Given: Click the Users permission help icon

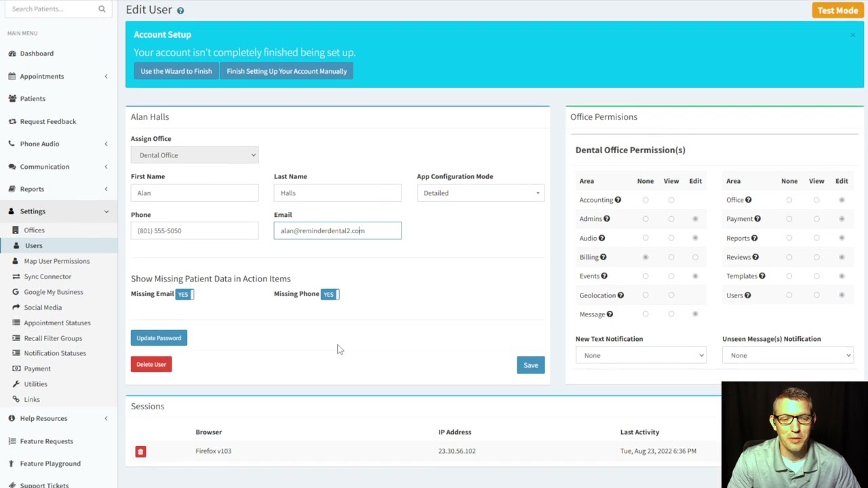Looking at the screenshot, I should click(x=748, y=296).
